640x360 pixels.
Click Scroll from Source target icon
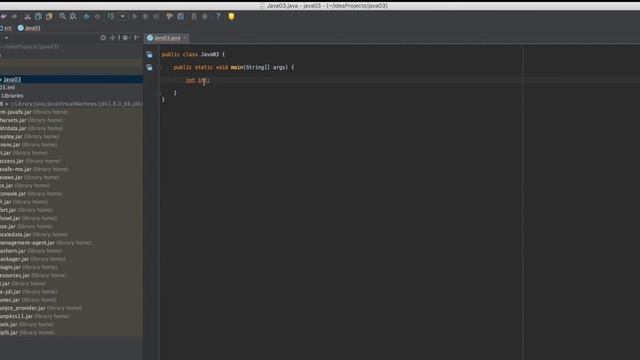click(103, 38)
